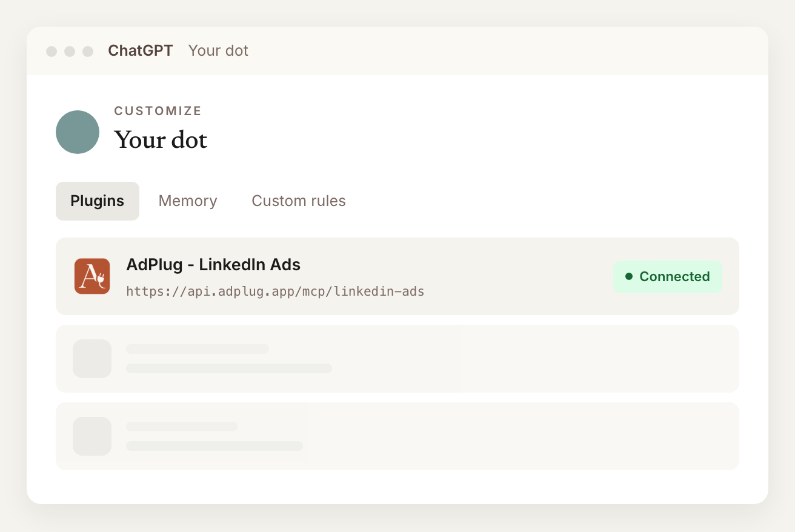Viewport: 795px width, 532px height.
Task: Click the ChatGPT title in window bar
Action: (x=141, y=51)
